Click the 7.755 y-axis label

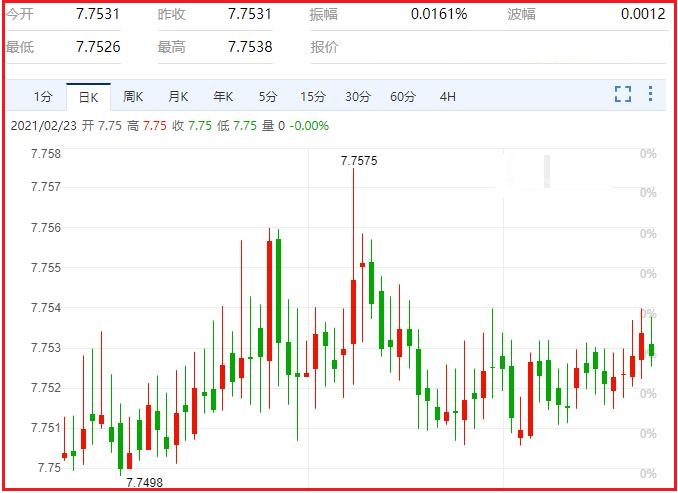46,268
